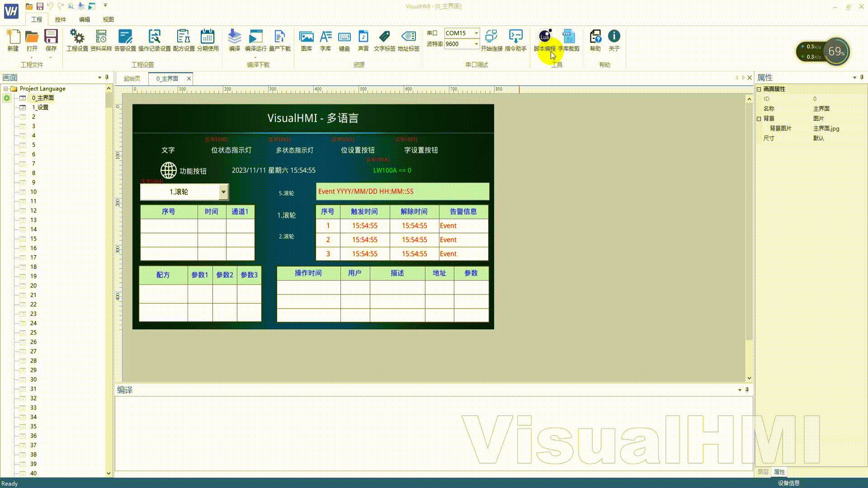Switch to the 控件 ribbon tab
868x488 pixels.
[x=60, y=19]
